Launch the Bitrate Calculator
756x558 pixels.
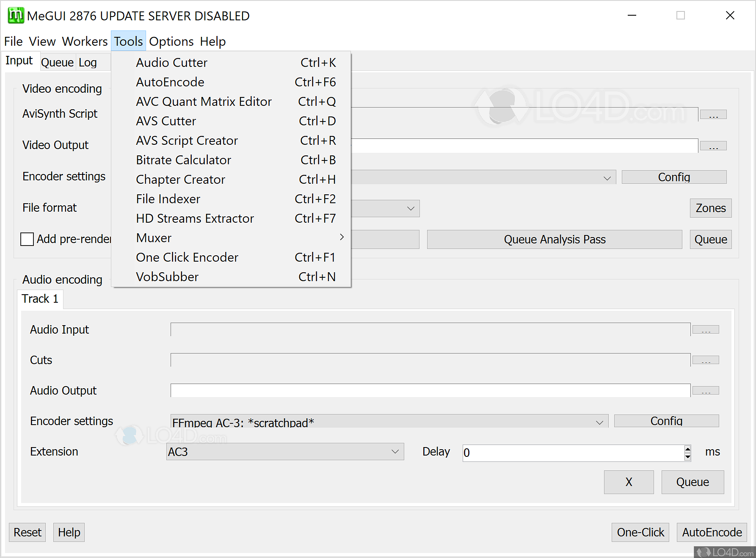(x=183, y=160)
